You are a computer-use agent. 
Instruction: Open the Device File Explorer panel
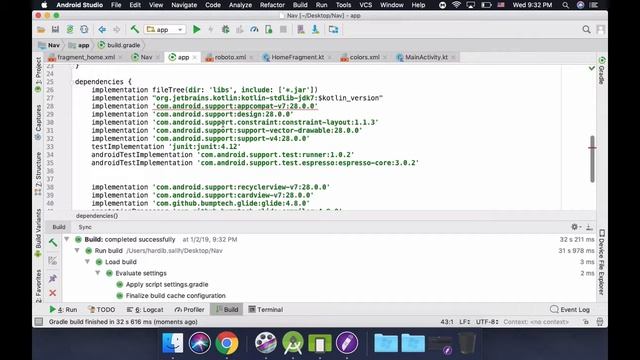(602, 262)
